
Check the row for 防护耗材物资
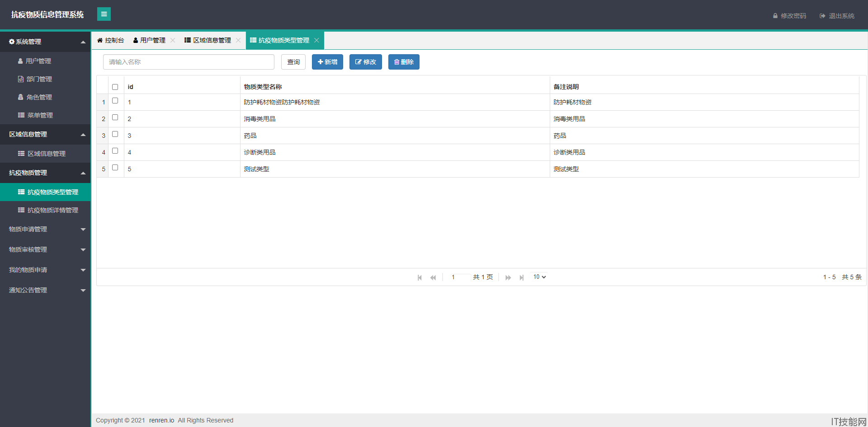click(x=115, y=101)
